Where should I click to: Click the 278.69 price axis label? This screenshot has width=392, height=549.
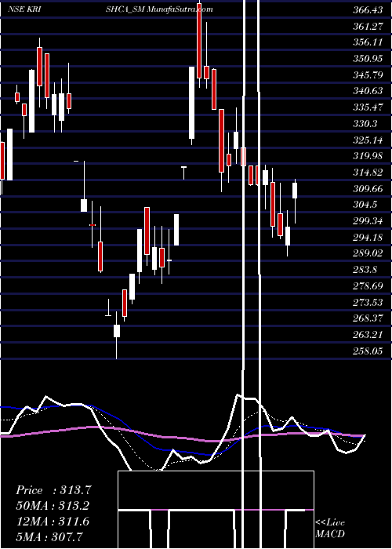point(368,286)
